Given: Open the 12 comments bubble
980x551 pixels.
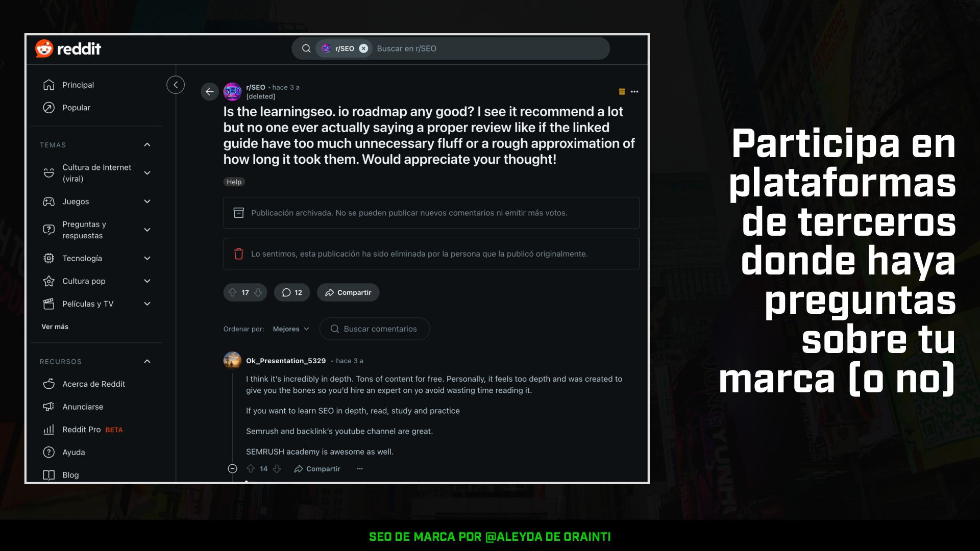Looking at the screenshot, I should pos(292,292).
